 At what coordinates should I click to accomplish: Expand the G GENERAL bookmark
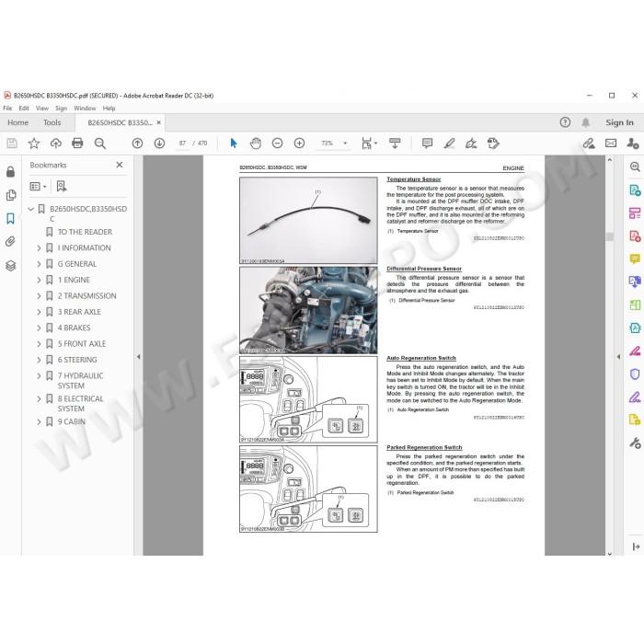pyautogui.click(x=39, y=264)
